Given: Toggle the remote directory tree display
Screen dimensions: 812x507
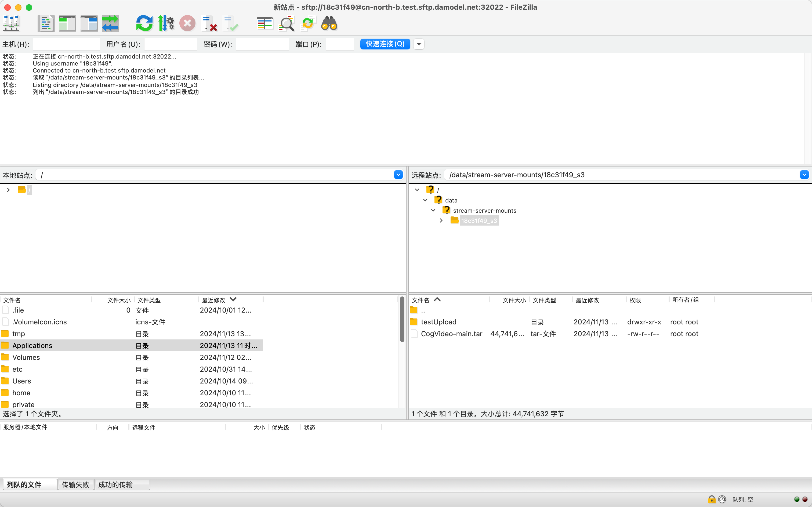Looking at the screenshot, I should (89, 23).
